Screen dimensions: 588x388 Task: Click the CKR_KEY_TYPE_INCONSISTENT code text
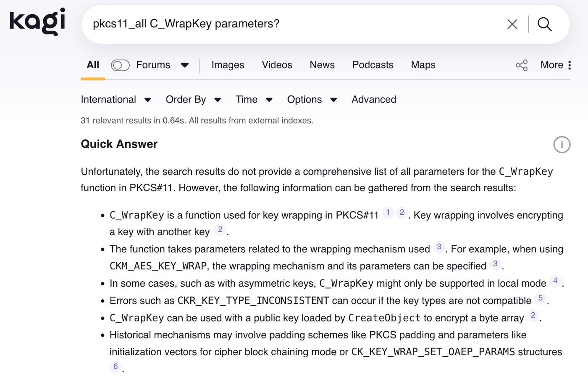click(253, 301)
